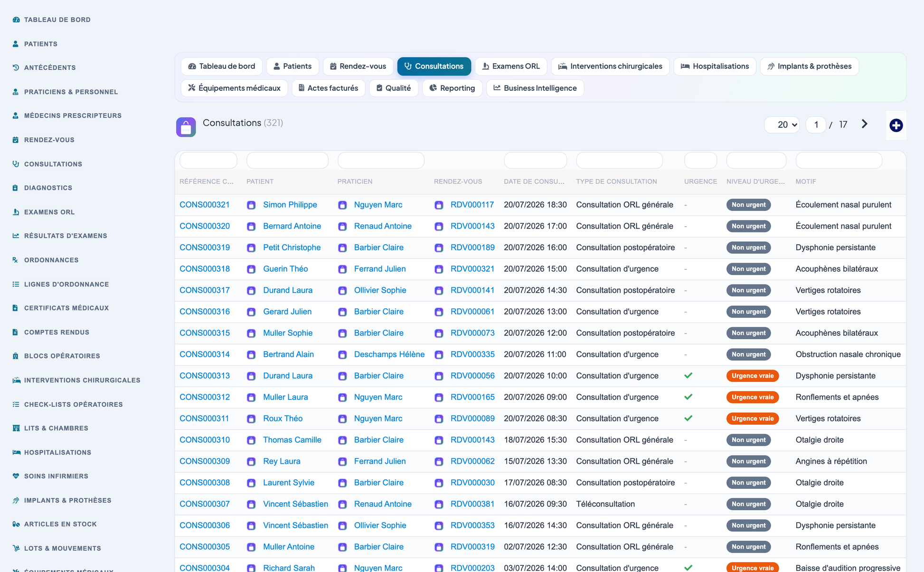Click urgence checkmark in CONS000313 row
Image resolution: width=924 pixels, height=572 pixels.
(688, 375)
